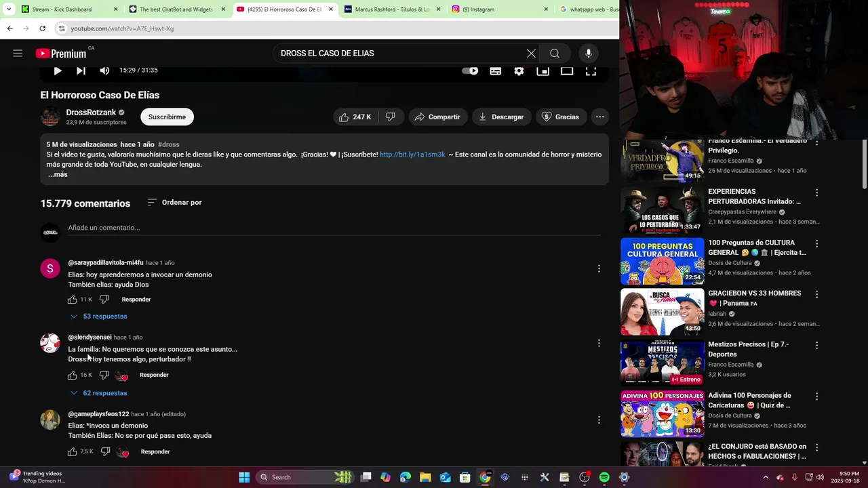Switch to The best ChatBot and Widgets tab
Viewport: 868px width, 488px height.
click(x=176, y=9)
